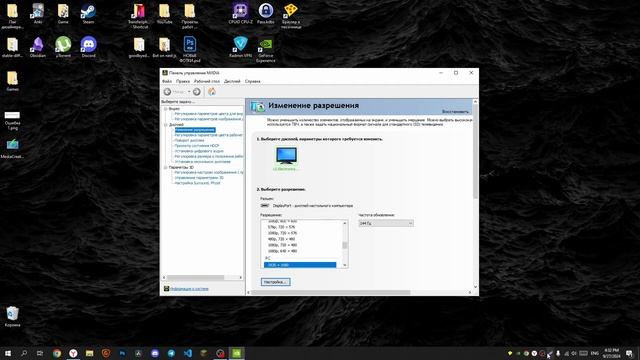Click the taskbar Search icon
The image size is (640, 360).
24,353
